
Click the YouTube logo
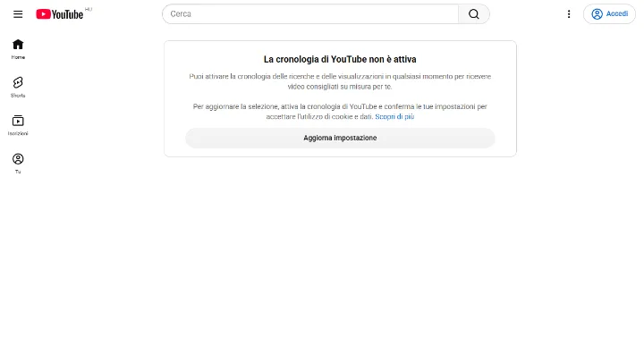click(x=60, y=14)
